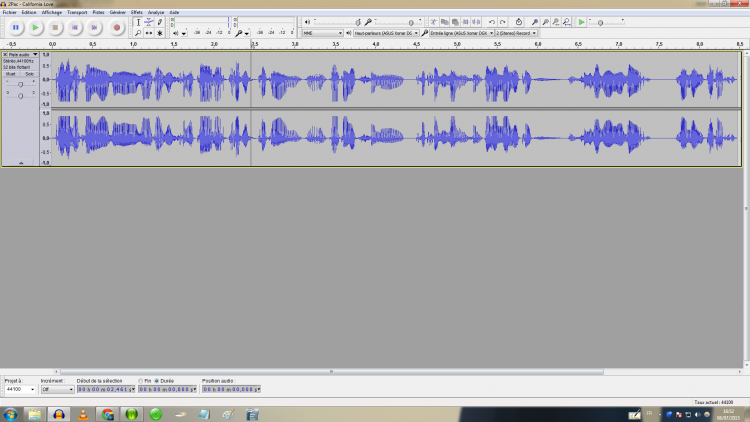Select the Multi-tool star icon
750x422 pixels.
click(x=160, y=33)
